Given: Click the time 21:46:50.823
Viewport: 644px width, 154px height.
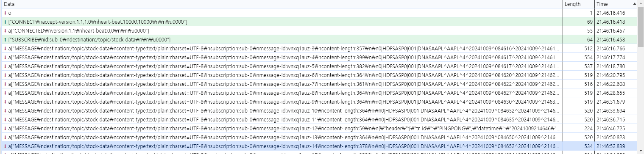Looking at the screenshot, I should tap(611, 137).
